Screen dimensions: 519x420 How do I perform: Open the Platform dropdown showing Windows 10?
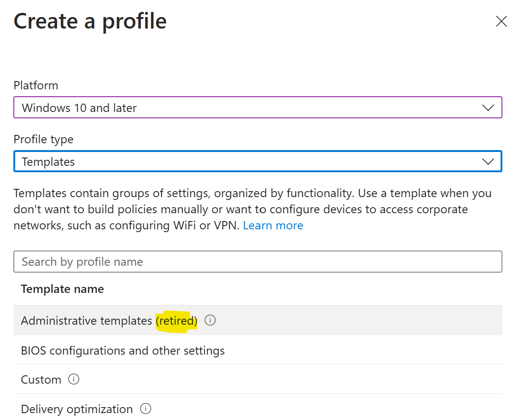click(x=249, y=108)
